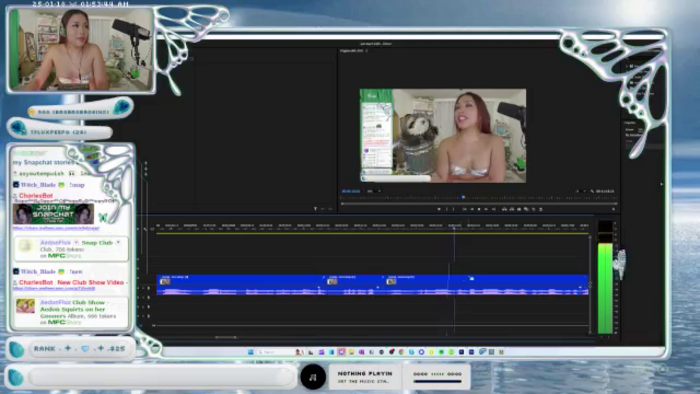Click the Program monitor playhead marker
Screen dimensions: 700x394
463,197
